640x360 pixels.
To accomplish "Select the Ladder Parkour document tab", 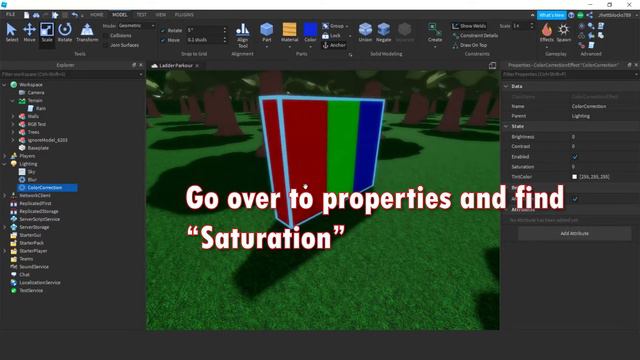I will click(176, 66).
